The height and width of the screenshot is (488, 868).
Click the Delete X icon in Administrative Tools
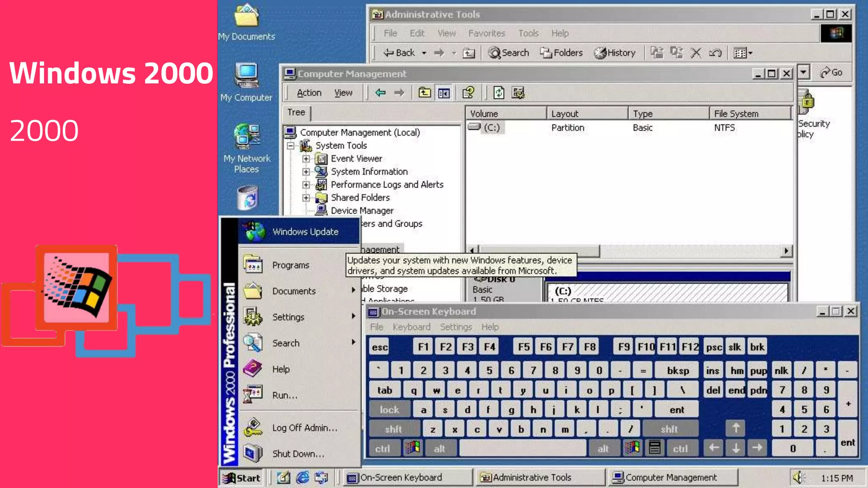pos(696,53)
